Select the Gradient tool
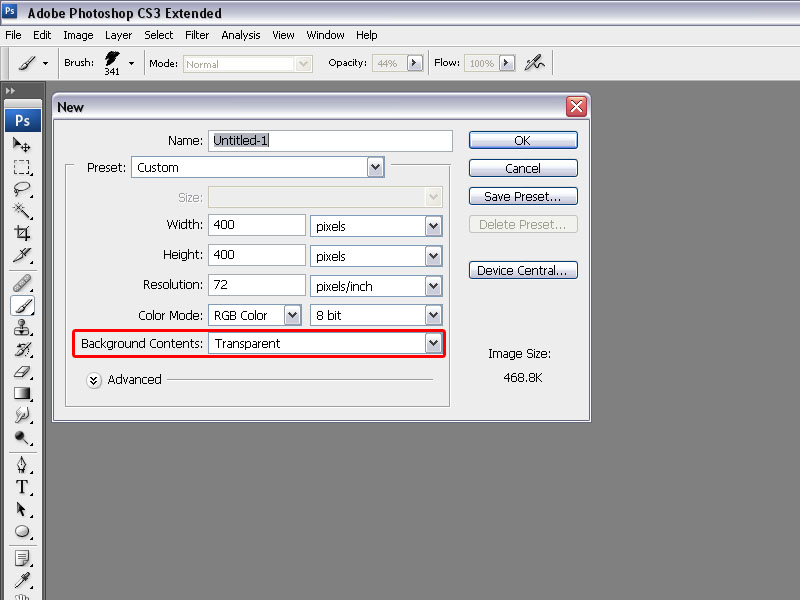 point(22,393)
